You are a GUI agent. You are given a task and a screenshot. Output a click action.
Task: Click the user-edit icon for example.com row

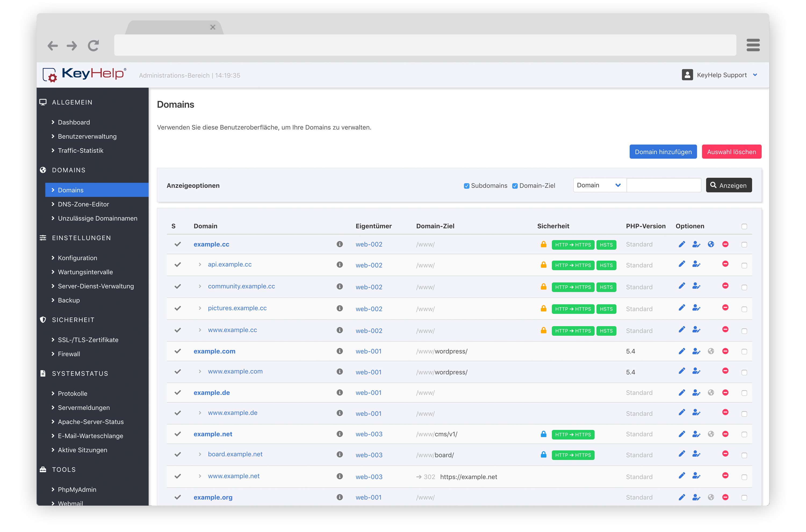click(696, 351)
